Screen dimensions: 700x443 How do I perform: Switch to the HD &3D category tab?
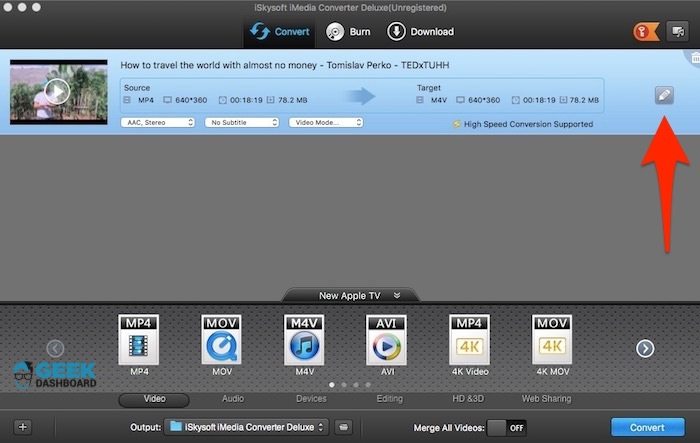(468, 398)
